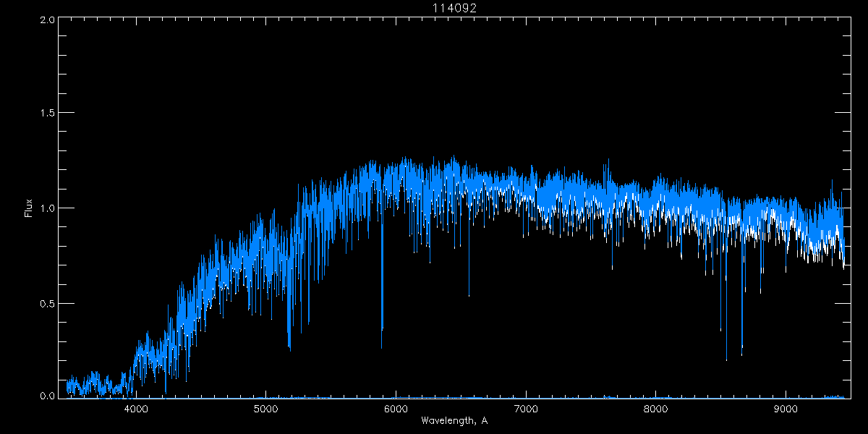Click the 2.0 tick label on the flux axis
The width and height of the screenshot is (868, 434).
(x=47, y=20)
